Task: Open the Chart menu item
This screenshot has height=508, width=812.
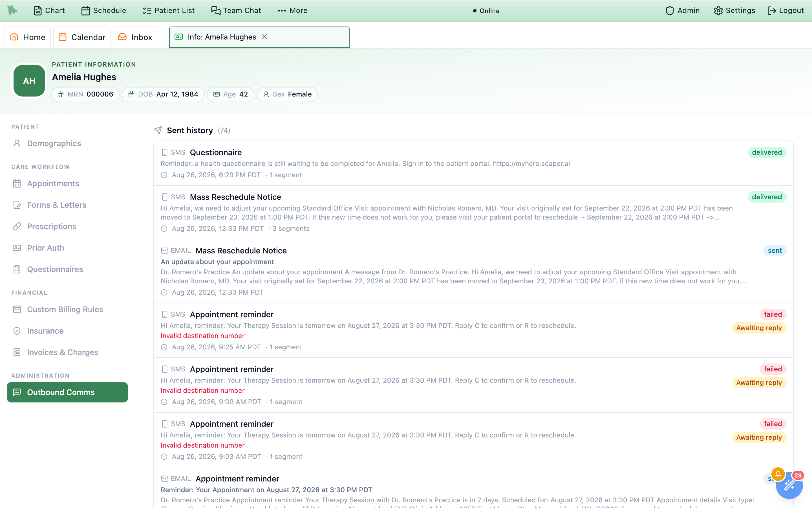Action: [49, 10]
